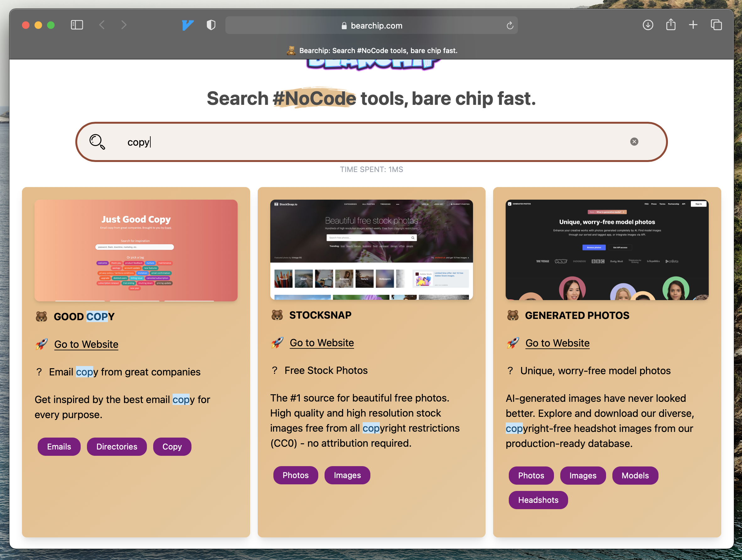Select the Headshots tag button
Viewport: 742px width, 560px height.
coord(538,500)
